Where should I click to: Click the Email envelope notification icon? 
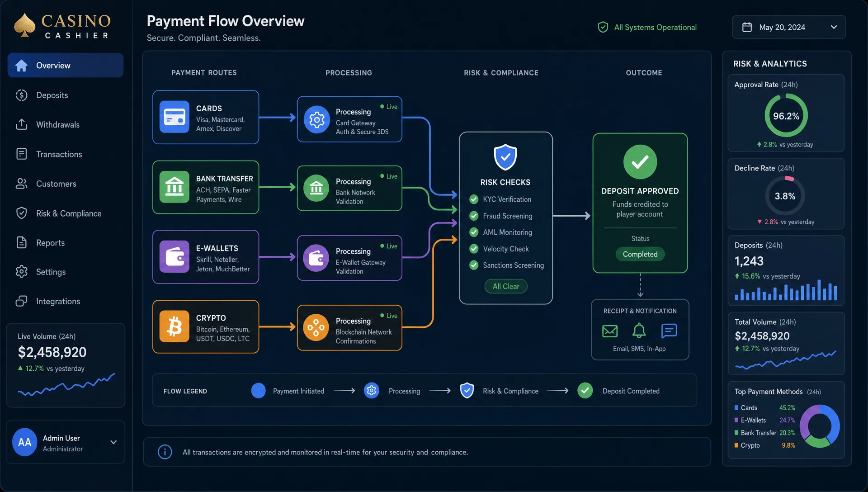tap(610, 331)
